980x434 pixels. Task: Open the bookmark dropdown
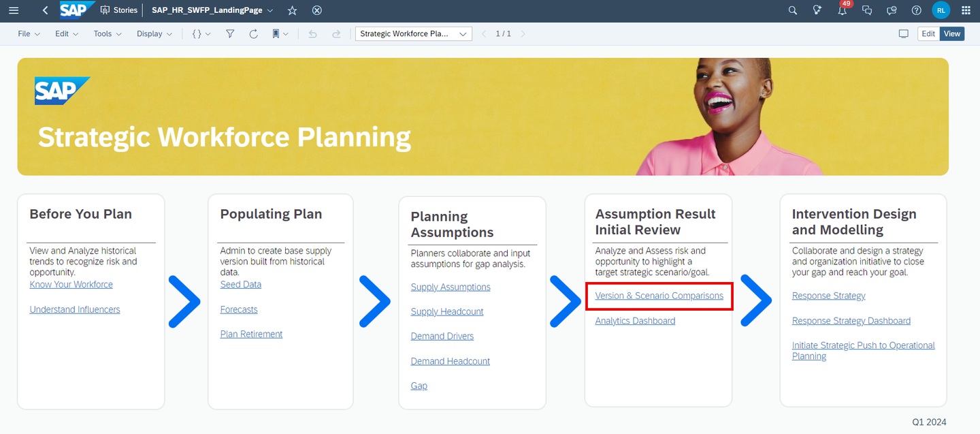click(x=280, y=33)
